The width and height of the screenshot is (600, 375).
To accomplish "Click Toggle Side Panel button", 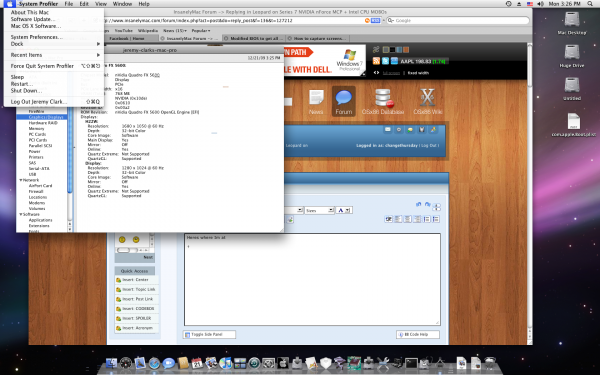I will [209, 334].
